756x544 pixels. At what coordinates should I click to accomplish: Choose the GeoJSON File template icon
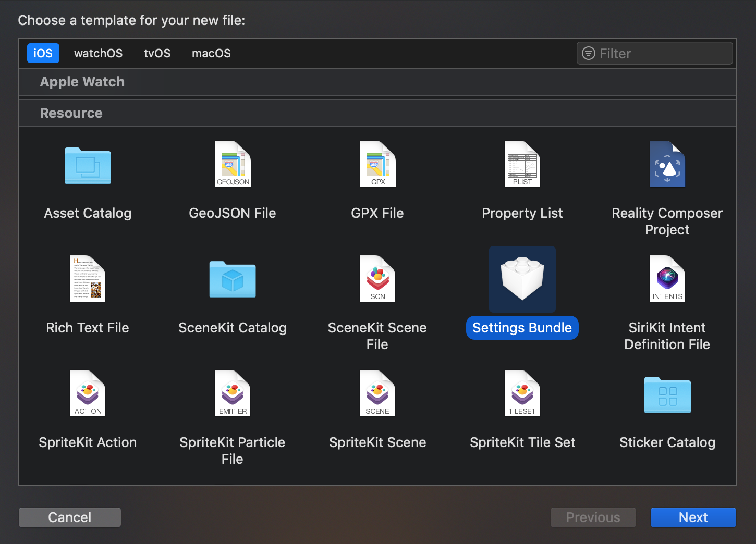tap(233, 164)
